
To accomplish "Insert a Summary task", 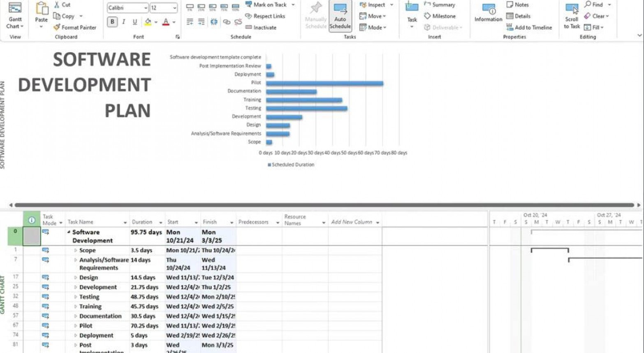I will tap(439, 5).
